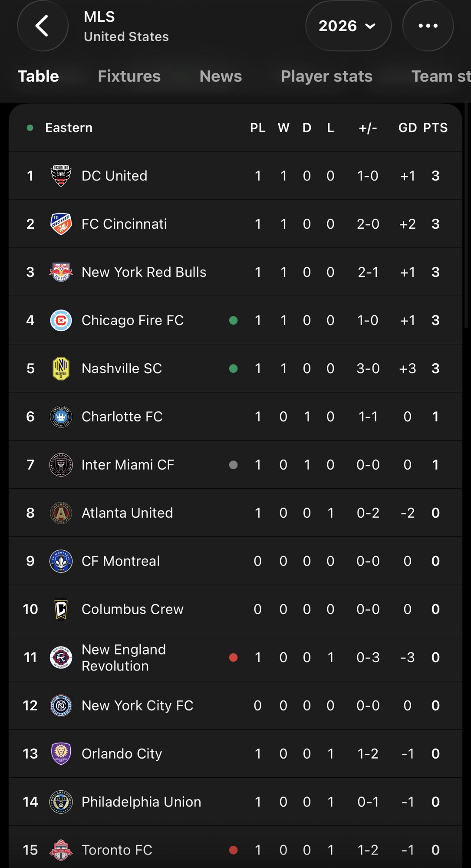471x868 pixels.
Task: Tap the FC Cincinnati logo
Action: pyautogui.click(x=61, y=224)
